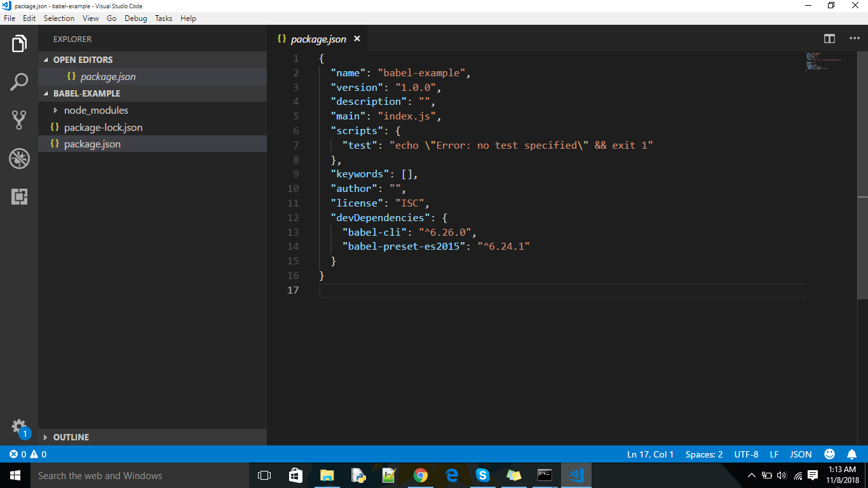This screenshot has height=488, width=868.
Task: Click the "babel-preset-es2015" dependency name
Action: click(x=404, y=247)
